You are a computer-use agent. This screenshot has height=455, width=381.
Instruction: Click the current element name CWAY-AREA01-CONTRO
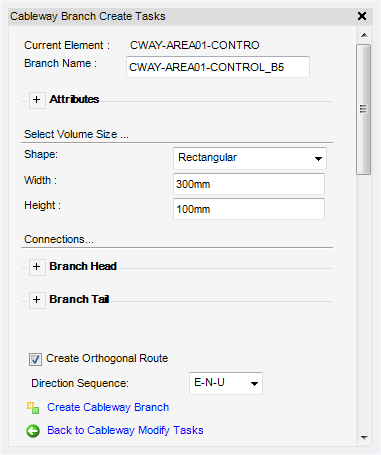[x=195, y=45]
